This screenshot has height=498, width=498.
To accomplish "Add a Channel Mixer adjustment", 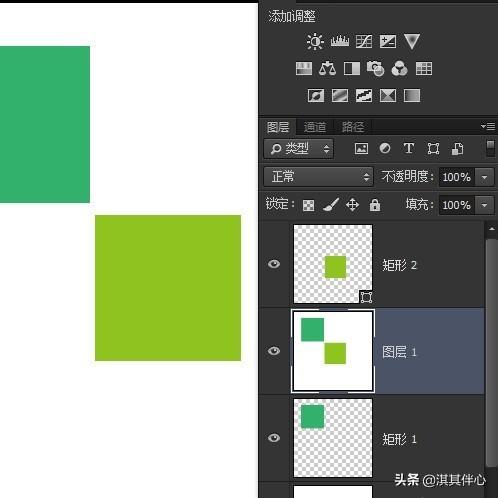I will 399,68.
